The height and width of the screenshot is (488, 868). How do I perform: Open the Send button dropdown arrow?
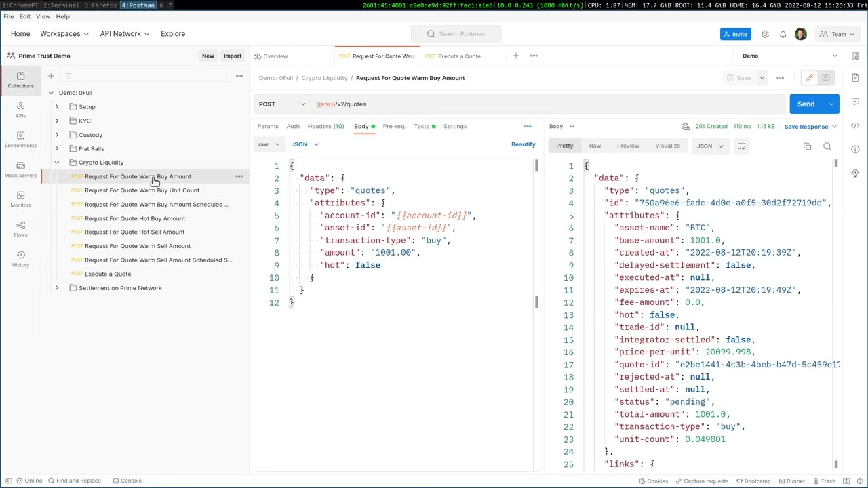click(831, 104)
